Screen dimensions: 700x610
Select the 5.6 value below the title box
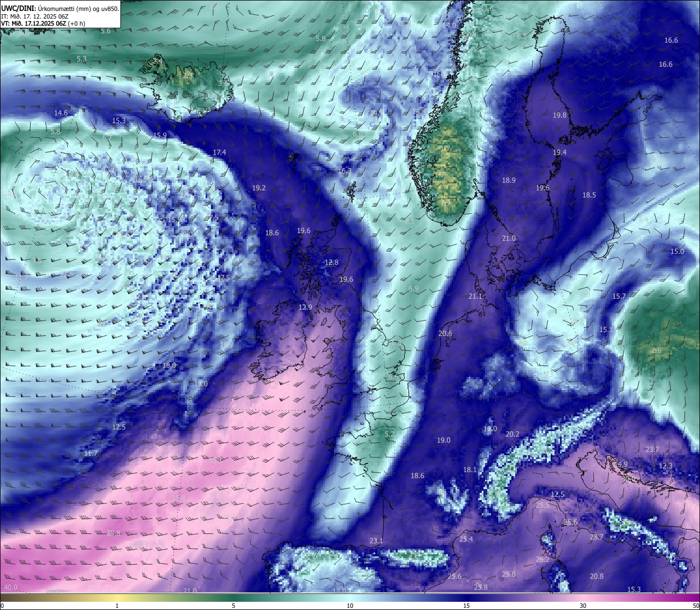tap(106, 31)
